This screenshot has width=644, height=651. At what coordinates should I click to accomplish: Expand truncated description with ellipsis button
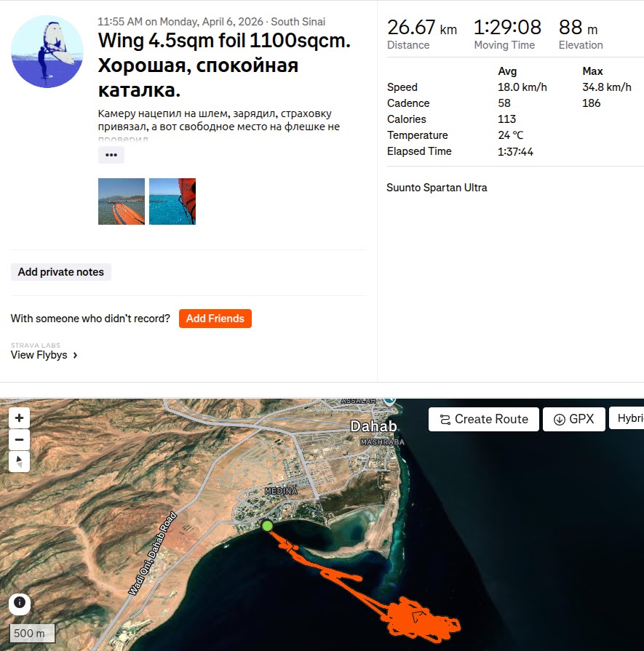[x=111, y=155]
